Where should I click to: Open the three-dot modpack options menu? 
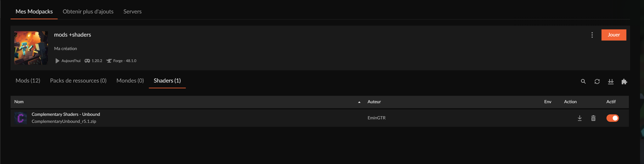592,35
